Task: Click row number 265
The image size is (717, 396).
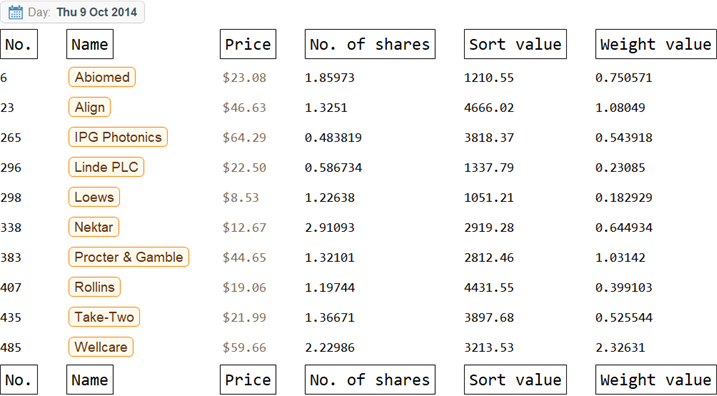Action: [x=11, y=138]
